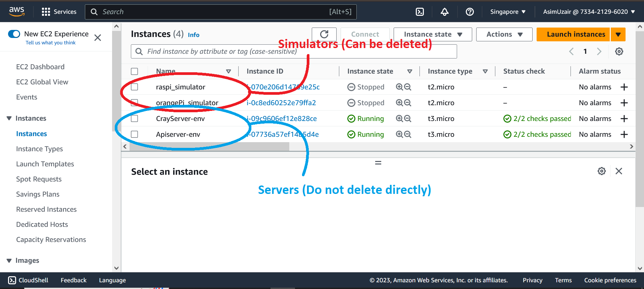Open the AWS home logo
The image size is (644, 289).
[x=16, y=11]
